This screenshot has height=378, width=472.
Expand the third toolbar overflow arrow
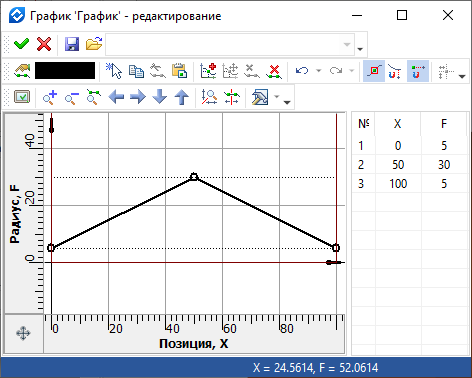(x=287, y=103)
